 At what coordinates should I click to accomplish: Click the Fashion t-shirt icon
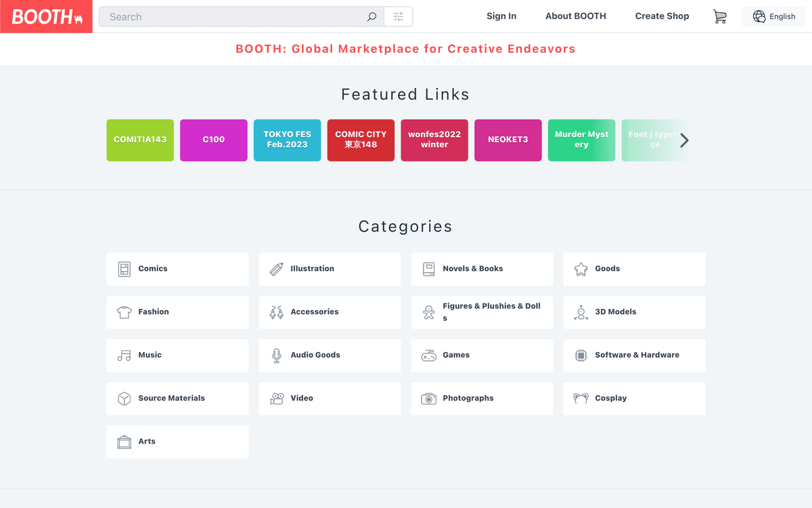pyautogui.click(x=125, y=312)
